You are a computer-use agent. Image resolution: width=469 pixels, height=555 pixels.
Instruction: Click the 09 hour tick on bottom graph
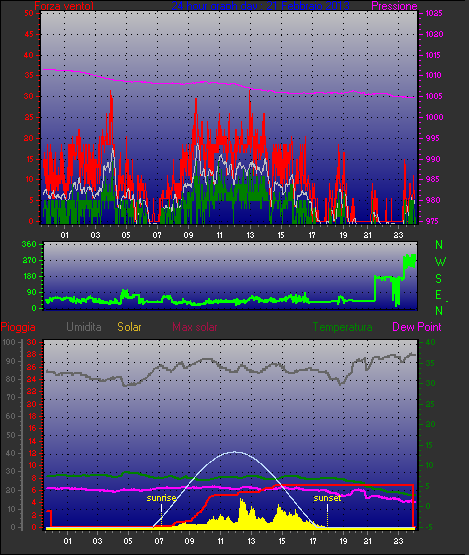pyautogui.click(x=189, y=541)
